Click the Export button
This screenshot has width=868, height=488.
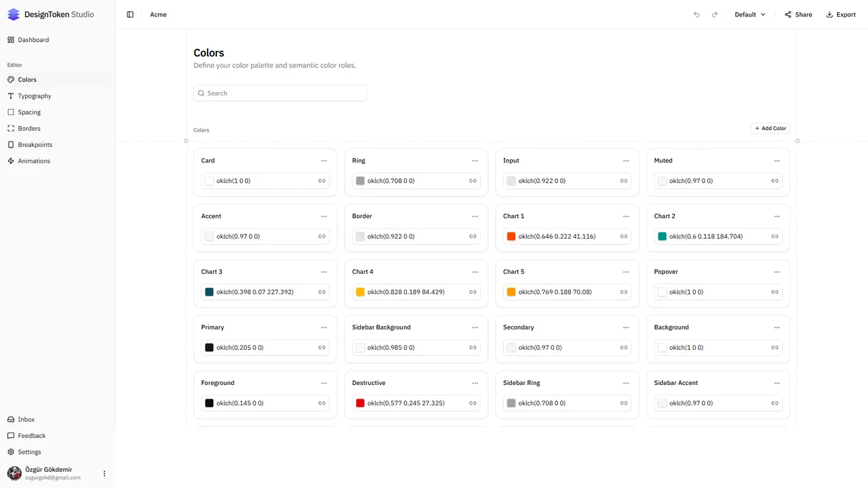[840, 14]
